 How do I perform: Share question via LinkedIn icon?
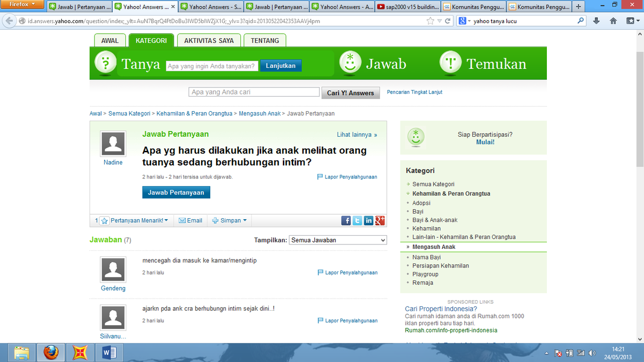[x=368, y=220]
